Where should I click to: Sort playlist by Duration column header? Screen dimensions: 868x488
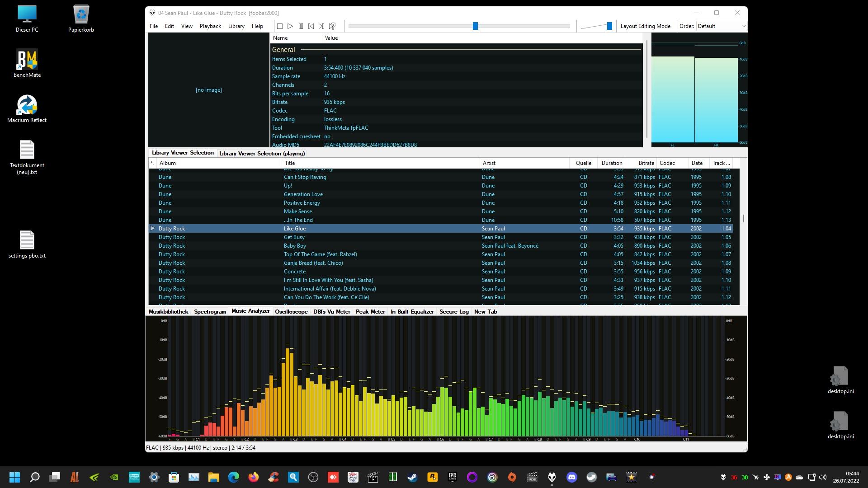[611, 163]
